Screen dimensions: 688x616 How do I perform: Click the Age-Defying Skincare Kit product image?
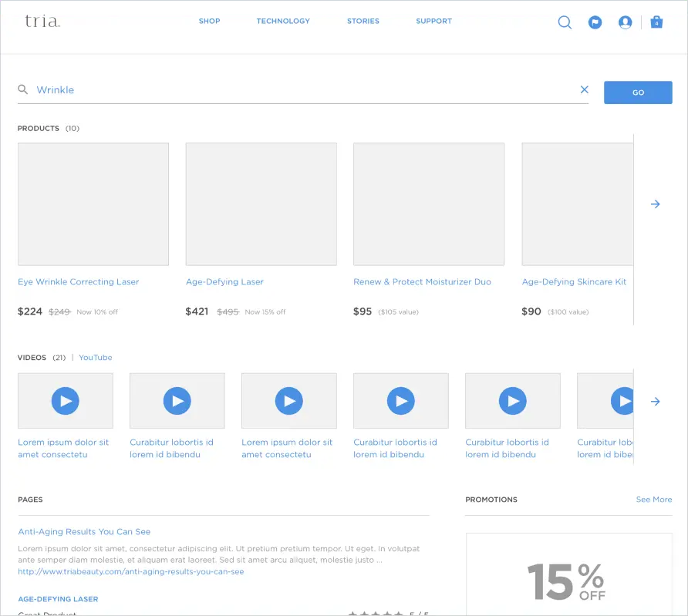(578, 204)
